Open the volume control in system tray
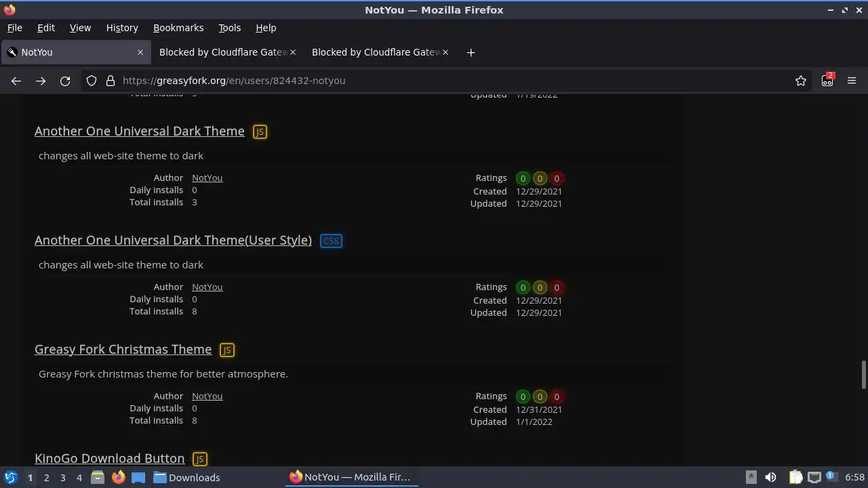The image size is (868, 488). pos(770,478)
